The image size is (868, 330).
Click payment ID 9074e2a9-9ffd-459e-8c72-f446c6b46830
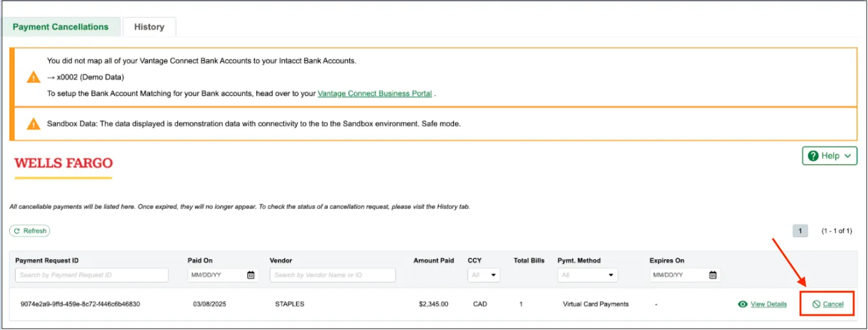point(81,304)
